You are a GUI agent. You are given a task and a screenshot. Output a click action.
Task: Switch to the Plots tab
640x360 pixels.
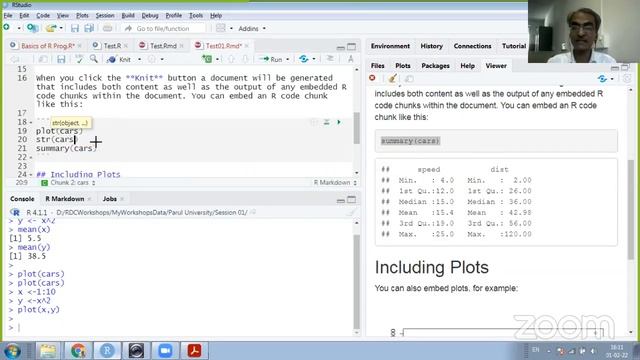[402, 66]
